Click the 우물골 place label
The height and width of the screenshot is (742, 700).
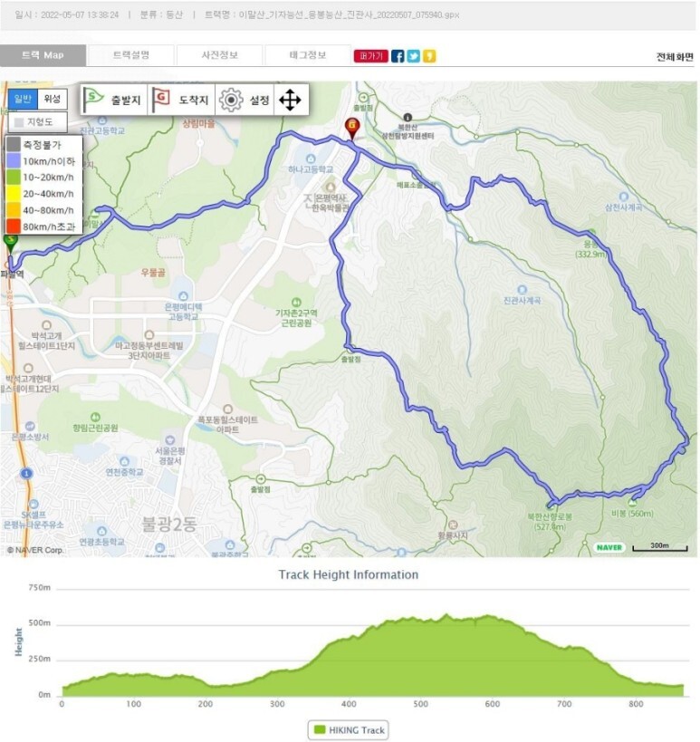(x=153, y=273)
